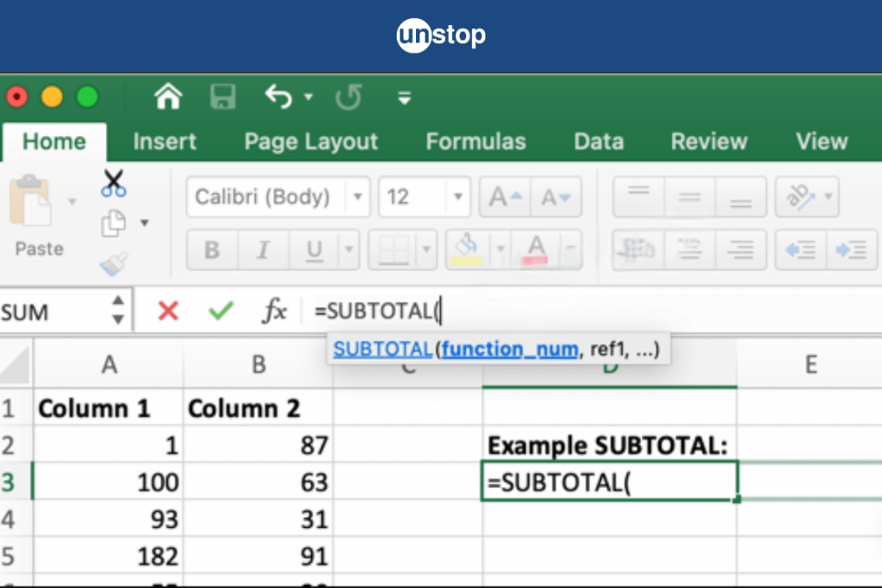
Task: Click the Name Box up-down stepper arrows
Action: [x=118, y=310]
